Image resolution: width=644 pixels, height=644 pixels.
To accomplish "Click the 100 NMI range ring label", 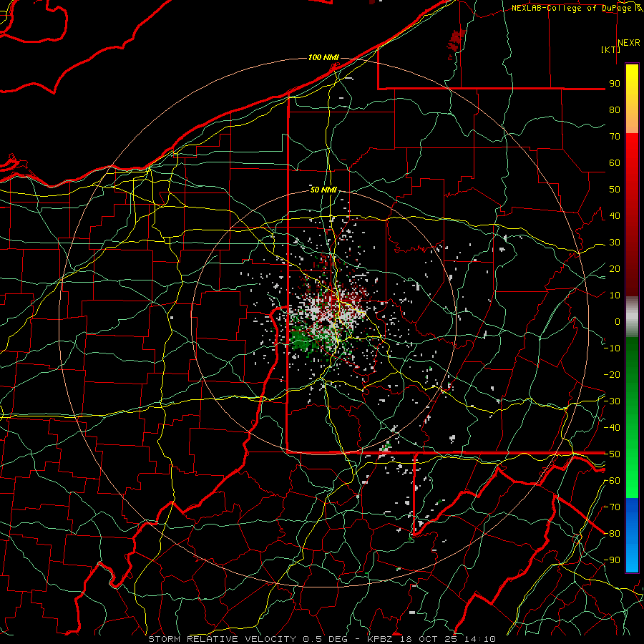I will click(323, 57).
